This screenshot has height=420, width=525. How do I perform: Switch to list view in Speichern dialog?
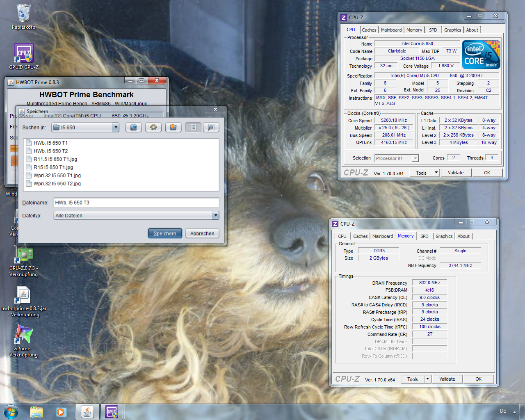coord(193,128)
